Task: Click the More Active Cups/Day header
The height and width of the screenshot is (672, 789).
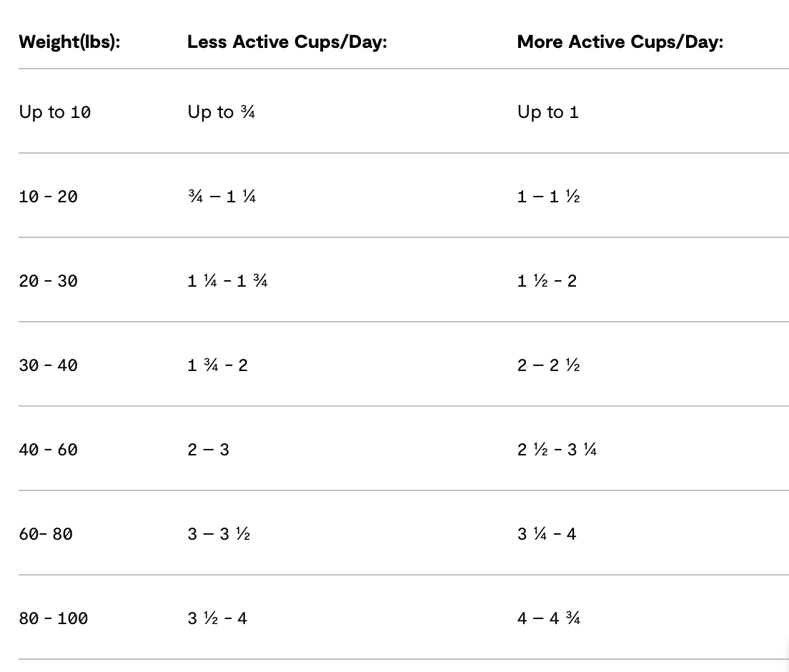Action: pos(620,41)
